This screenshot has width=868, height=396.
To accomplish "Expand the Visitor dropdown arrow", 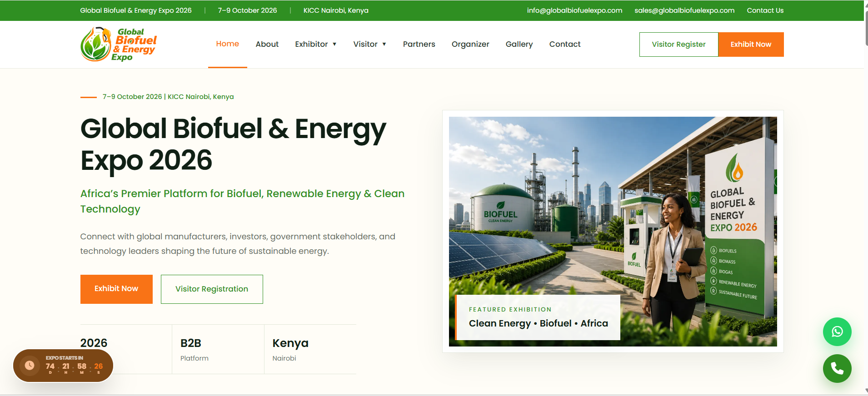I will [384, 45].
